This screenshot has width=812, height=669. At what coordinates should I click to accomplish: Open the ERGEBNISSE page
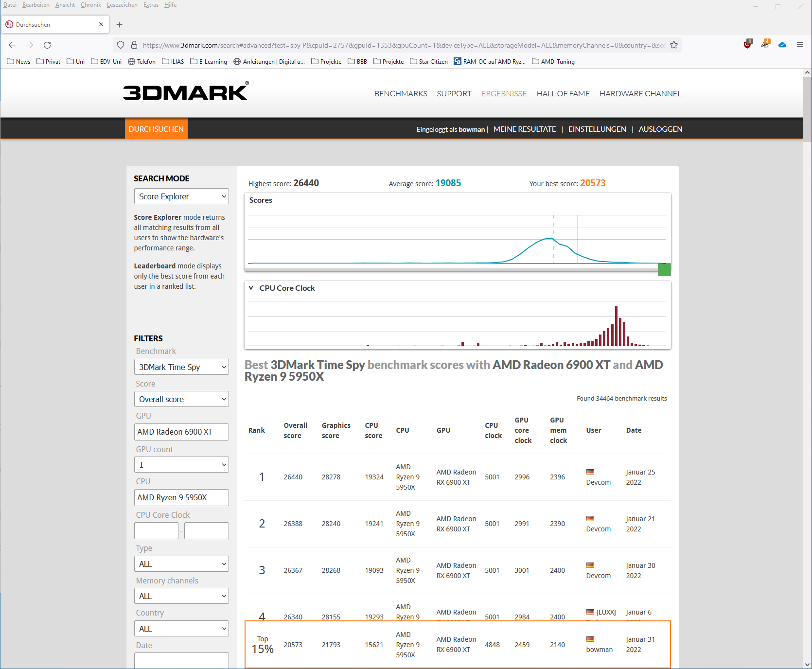pyautogui.click(x=504, y=94)
